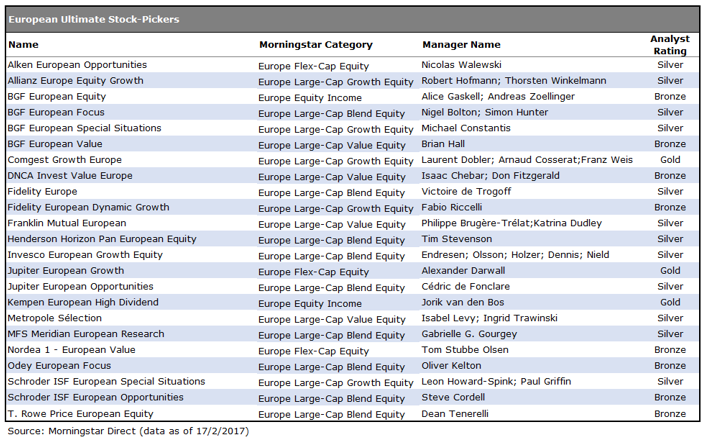Click category 'Europe Flex-Cap Equity' in Alken row
This screenshot has height=442, width=708.
coord(313,66)
